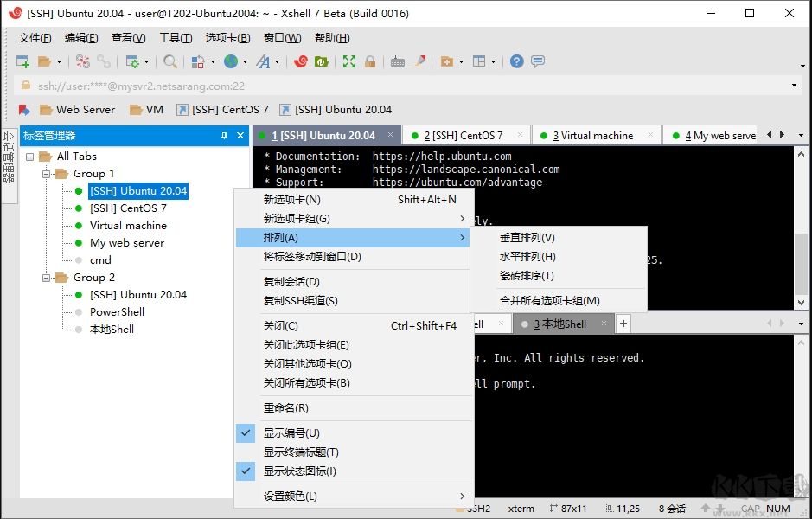
Task: Open the Help question mark icon
Action: [x=515, y=61]
